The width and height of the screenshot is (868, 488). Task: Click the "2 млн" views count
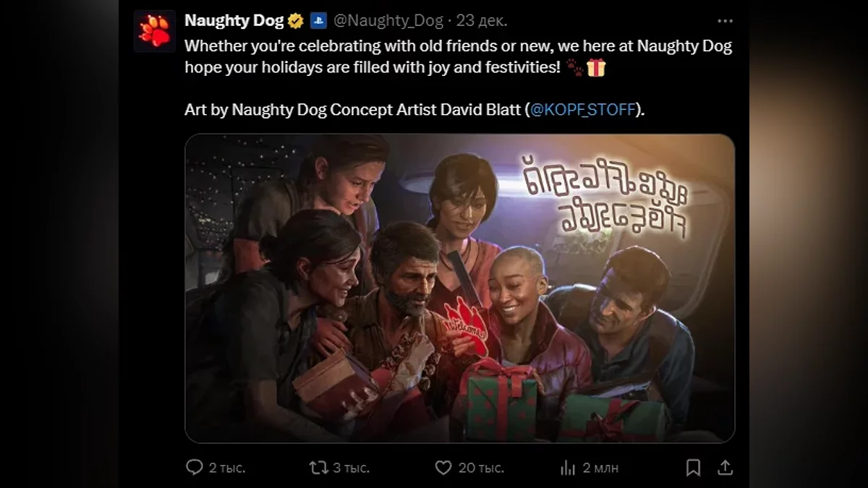point(600,468)
